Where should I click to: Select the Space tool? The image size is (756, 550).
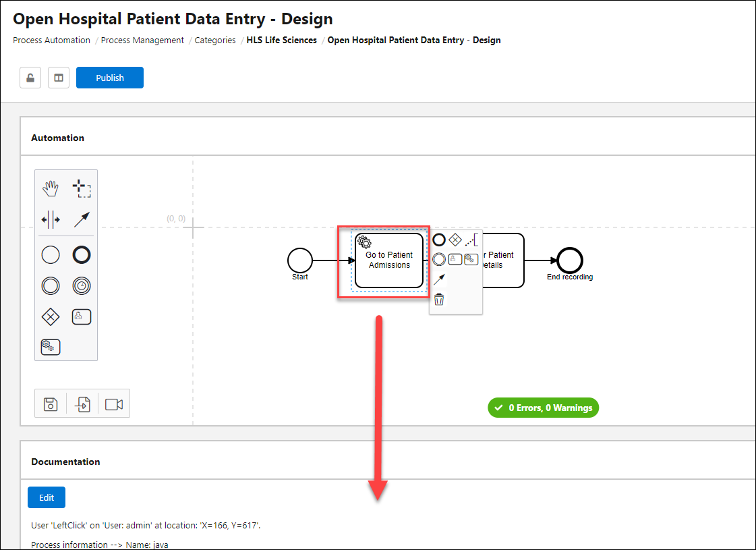[50, 219]
